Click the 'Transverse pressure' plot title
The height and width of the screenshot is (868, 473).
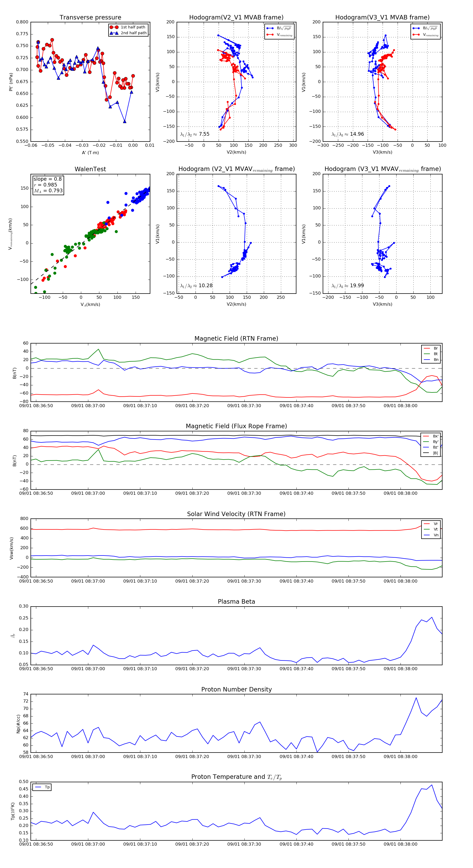click(x=90, y=18)
